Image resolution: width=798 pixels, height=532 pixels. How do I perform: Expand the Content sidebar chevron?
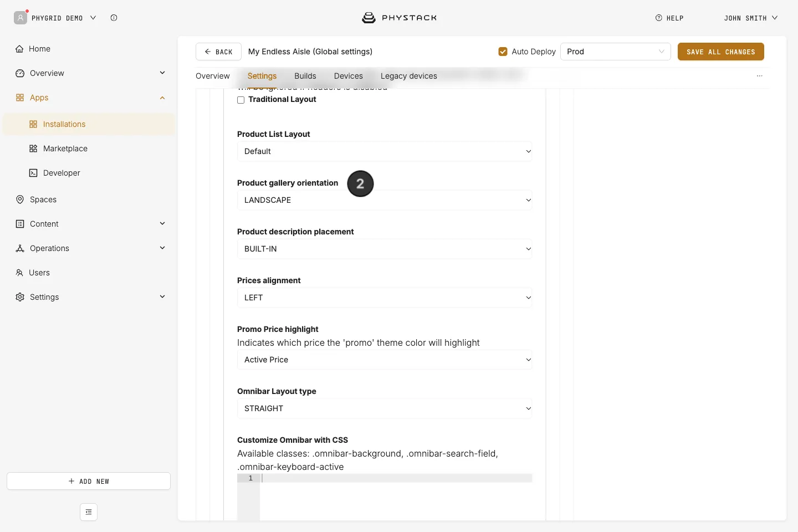point(162,223)
